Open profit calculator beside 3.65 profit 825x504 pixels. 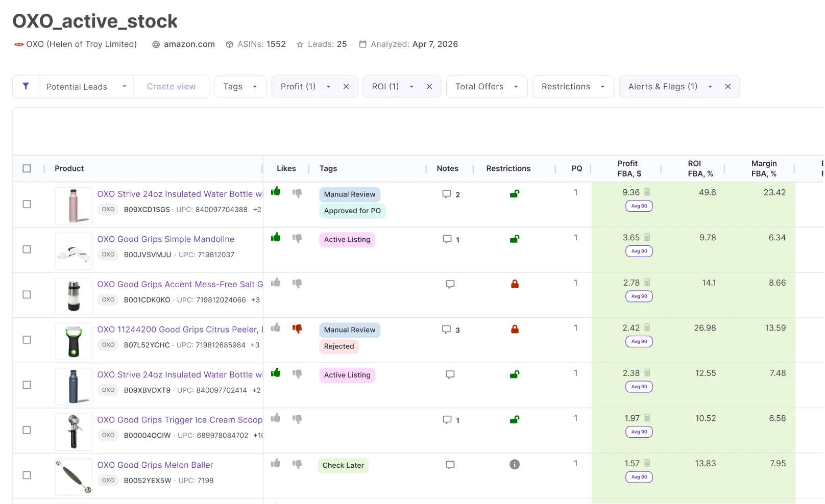click(647, 237)
